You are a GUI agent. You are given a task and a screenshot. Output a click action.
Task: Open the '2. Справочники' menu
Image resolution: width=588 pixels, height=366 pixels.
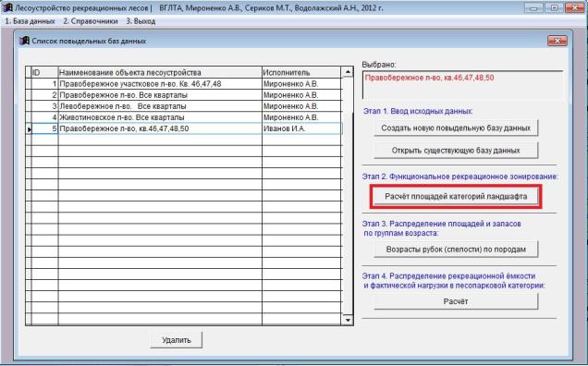pos(91,21)
